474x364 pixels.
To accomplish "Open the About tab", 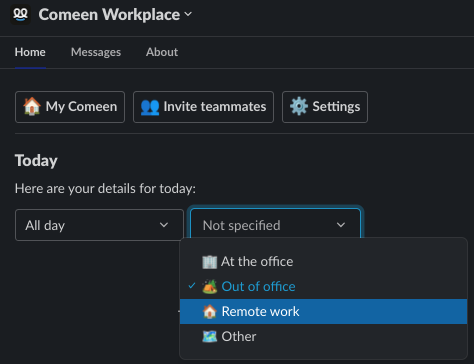I will tap(162, 52).
